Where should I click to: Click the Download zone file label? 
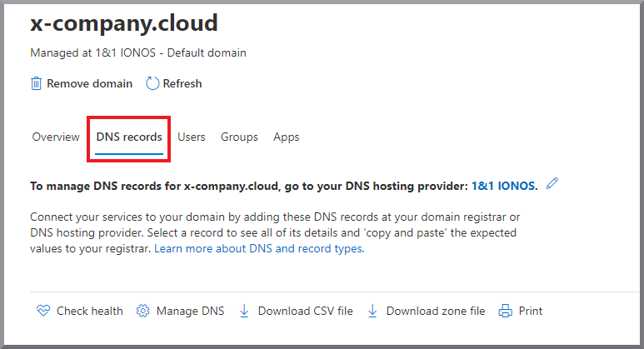click(436, 311)
